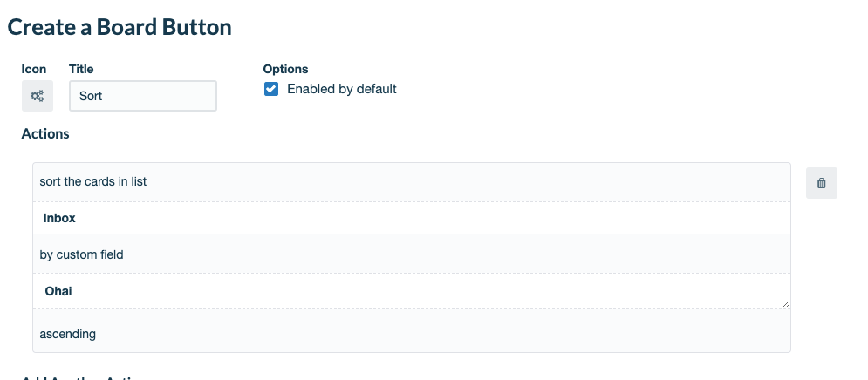Click the Options section label
Screen dimensions: 868x380
pos(285,69)
